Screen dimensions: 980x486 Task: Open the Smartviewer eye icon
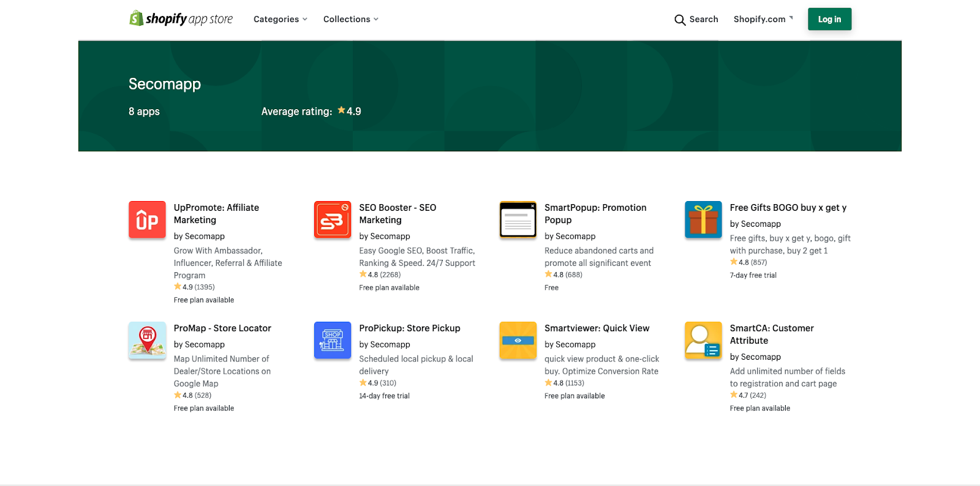(x=518, y=340)
